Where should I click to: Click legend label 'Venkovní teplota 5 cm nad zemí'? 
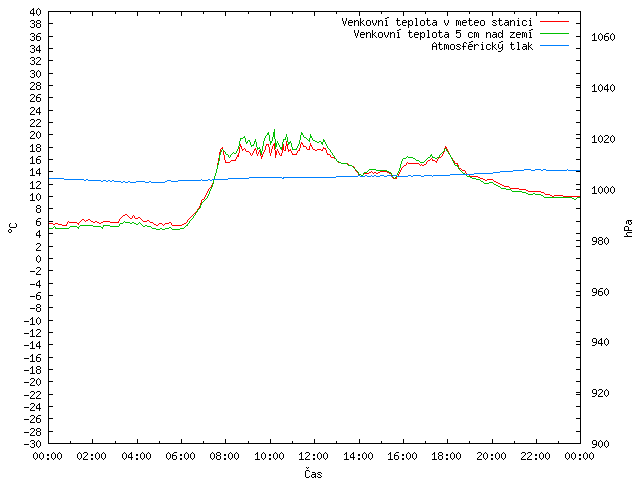(x=443, y=34)
